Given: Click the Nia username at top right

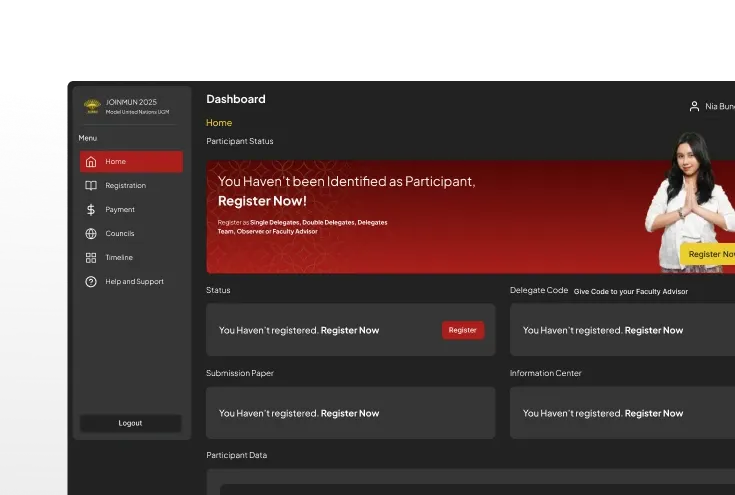Looking at the screenshot, I should [720, 106].
